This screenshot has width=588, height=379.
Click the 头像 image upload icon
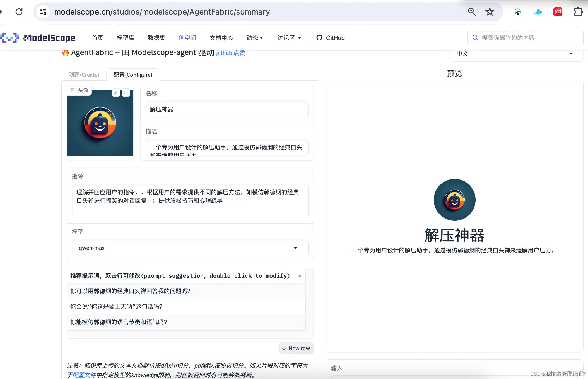point(73,90)
